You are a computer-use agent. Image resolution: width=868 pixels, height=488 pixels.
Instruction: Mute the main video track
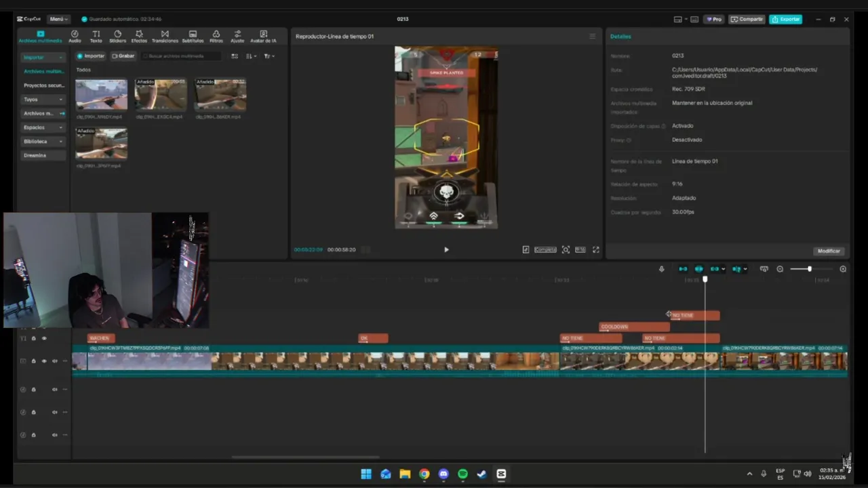tap(55, 361)
